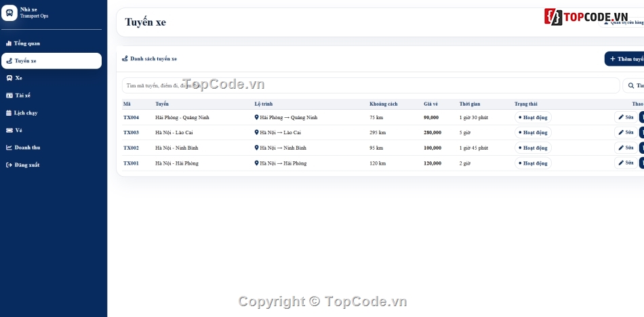Open the Lịch chạy schedule menu

tap(52, 112)
